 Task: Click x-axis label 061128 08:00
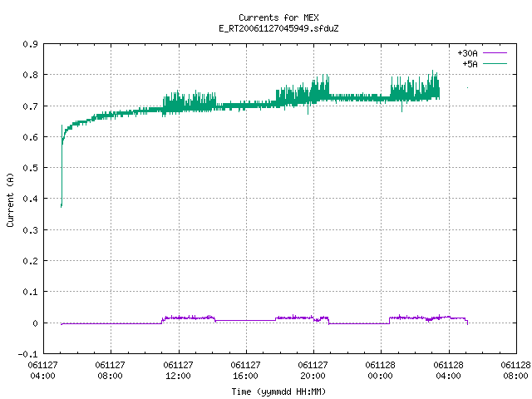pyautogui.click(x=515, y=371)
